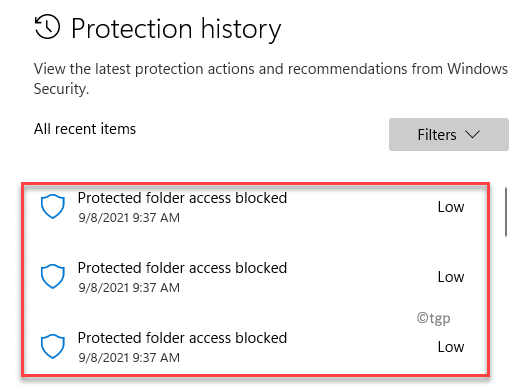Click the shield icon of the first blocked entry
Screen dimensions: 524x390
52,206
